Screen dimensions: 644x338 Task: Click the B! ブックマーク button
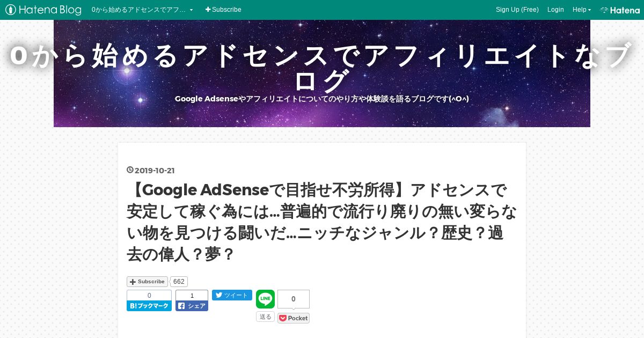(x=149, y=306)
